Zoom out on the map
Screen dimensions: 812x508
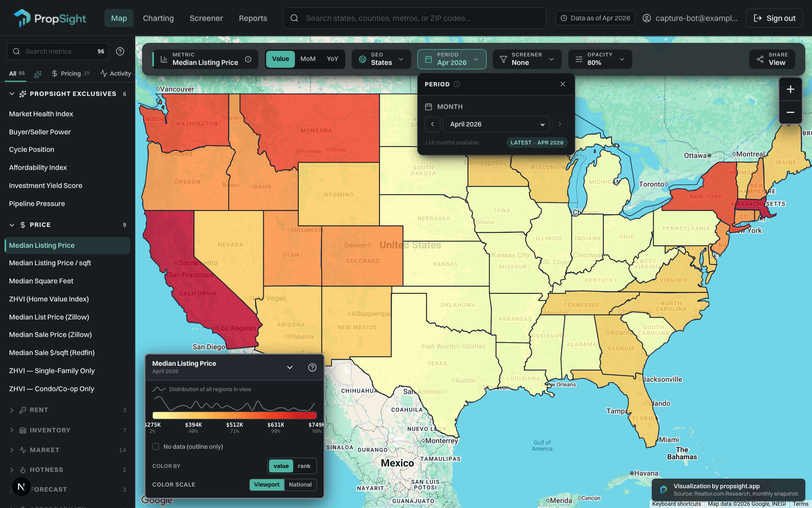pyautogui.click(x=791, y=112)
